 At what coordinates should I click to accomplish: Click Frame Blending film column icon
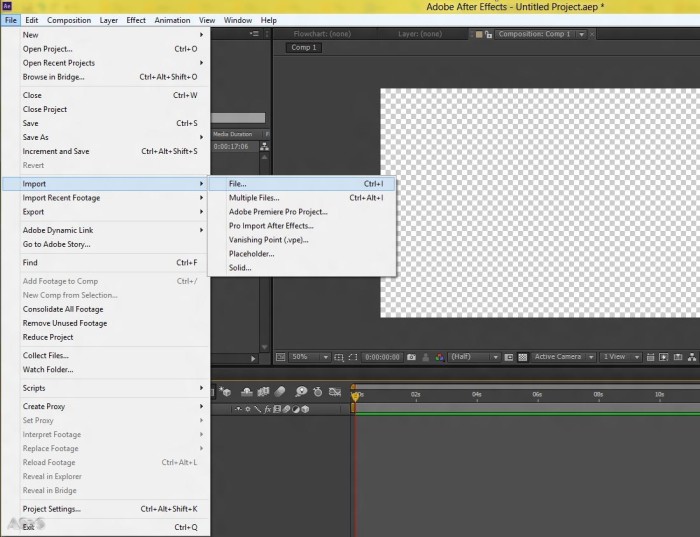(277, 409)
